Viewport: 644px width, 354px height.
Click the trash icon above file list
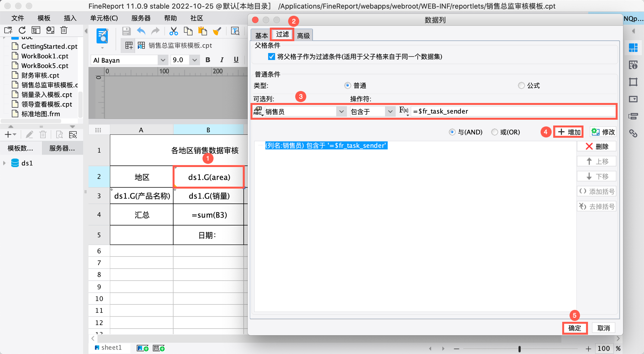pos(64,30)
